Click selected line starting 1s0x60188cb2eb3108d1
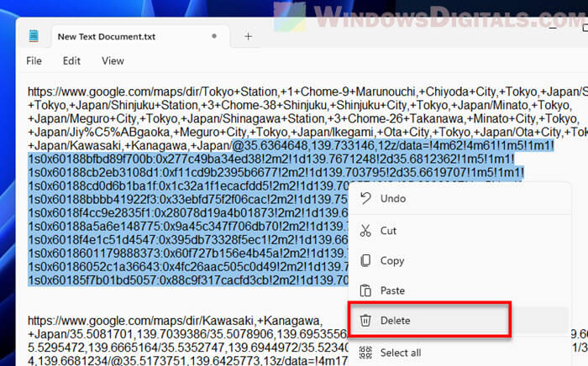 point(276,173)
